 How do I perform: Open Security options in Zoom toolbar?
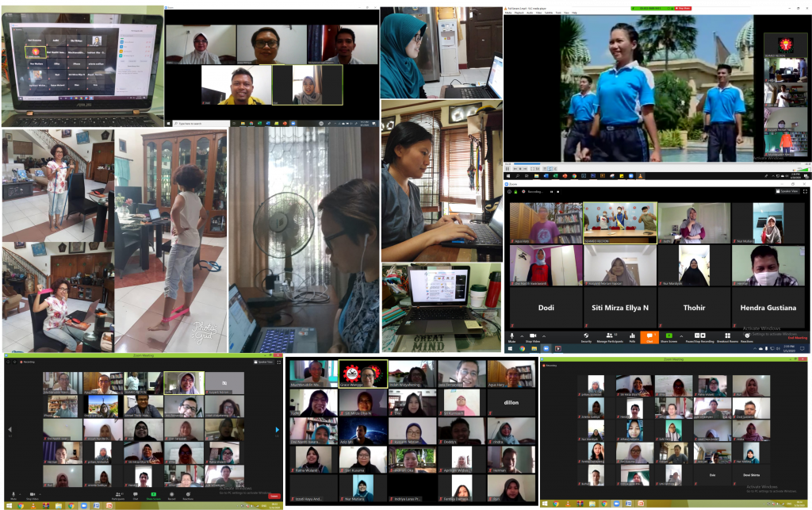coord(586,337)
